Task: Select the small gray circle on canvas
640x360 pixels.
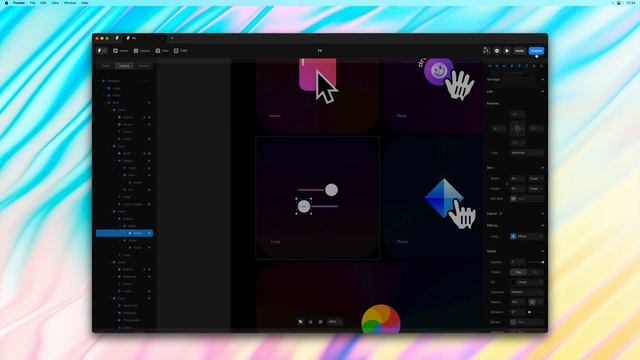Action: tap(304, 207)
